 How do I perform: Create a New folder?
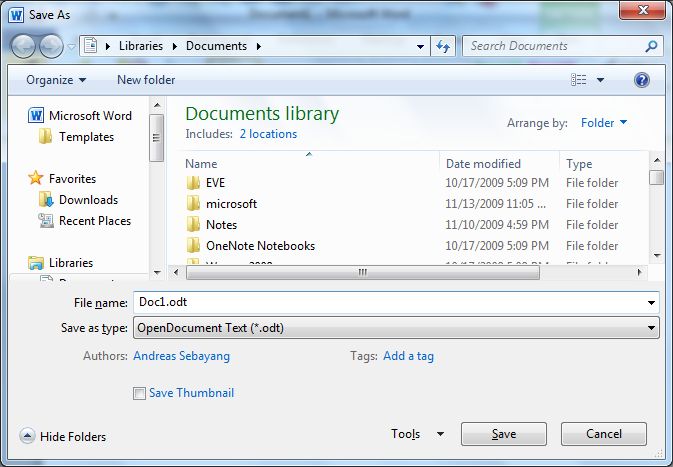tap(146, 80)
